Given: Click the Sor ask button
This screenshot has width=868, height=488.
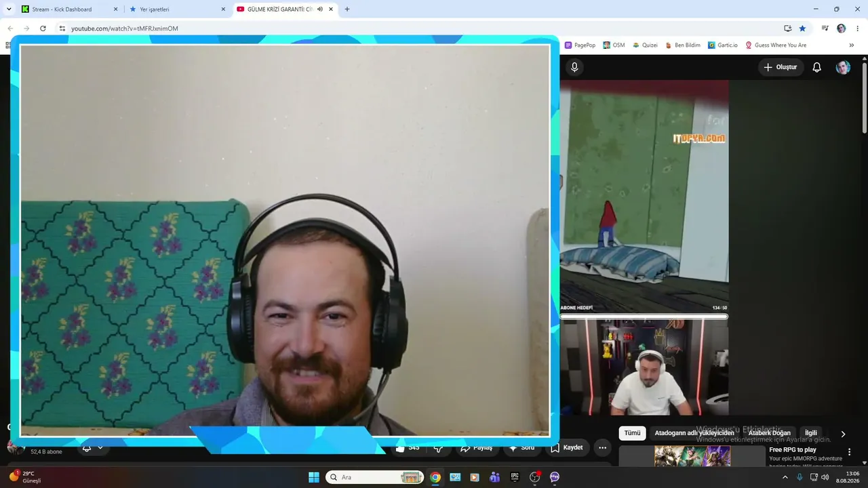Looking at the screenshot, I should [522, 448].
